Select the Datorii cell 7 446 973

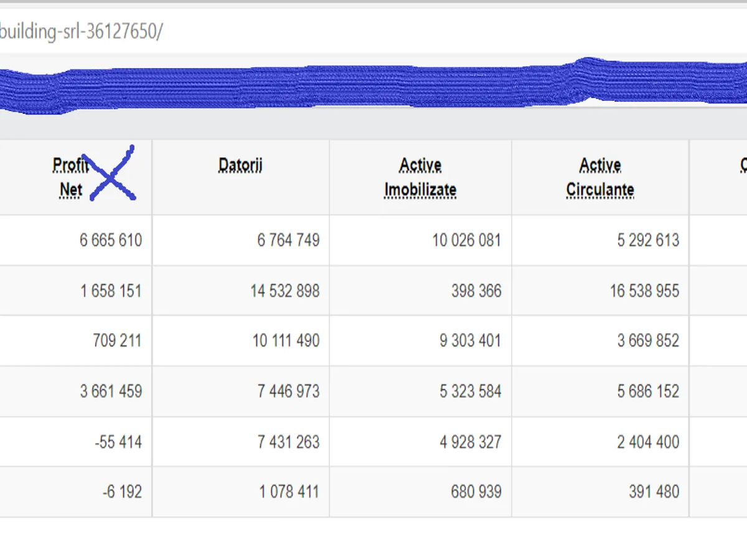(288, 391)
